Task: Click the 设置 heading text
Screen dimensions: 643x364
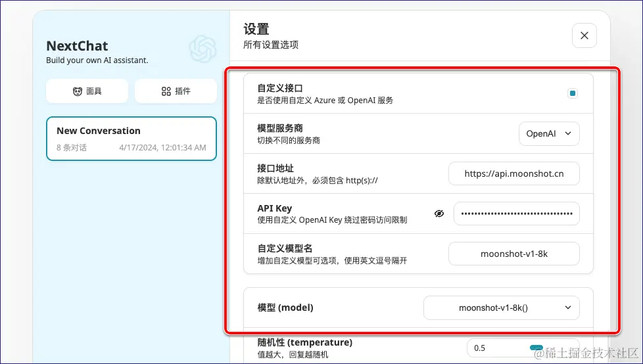Action: (x=256, y=29)
